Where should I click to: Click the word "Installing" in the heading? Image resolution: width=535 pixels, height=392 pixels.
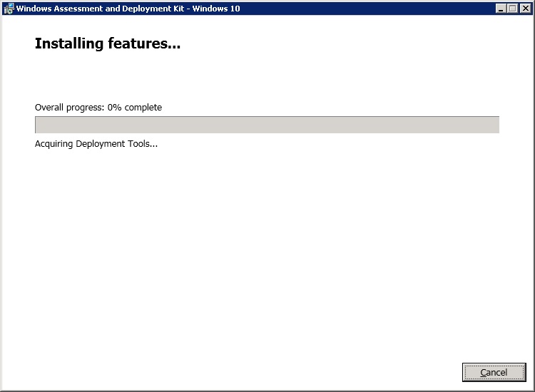69,43
